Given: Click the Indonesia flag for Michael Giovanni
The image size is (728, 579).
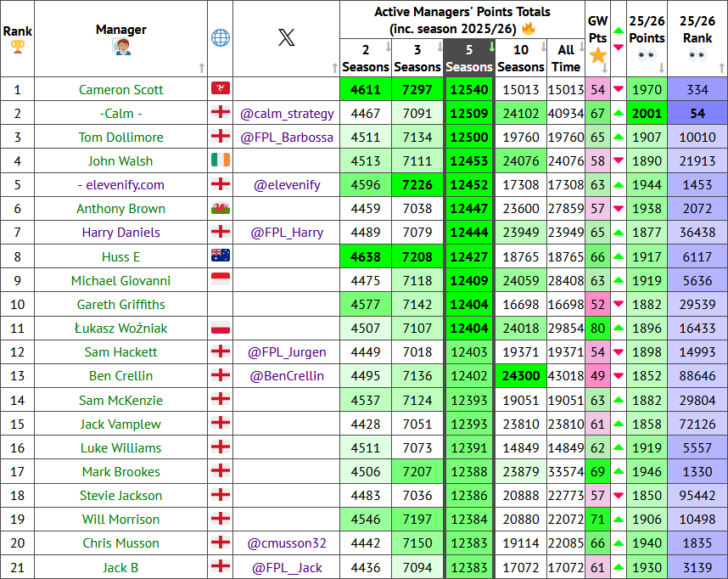Looking at the screenshot, I should point(221,278).
